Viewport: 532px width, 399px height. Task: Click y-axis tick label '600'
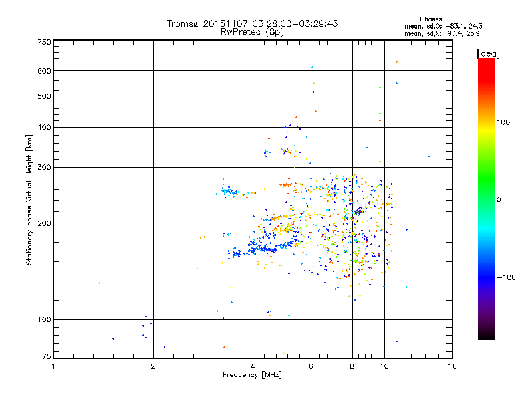coord(44,71)
